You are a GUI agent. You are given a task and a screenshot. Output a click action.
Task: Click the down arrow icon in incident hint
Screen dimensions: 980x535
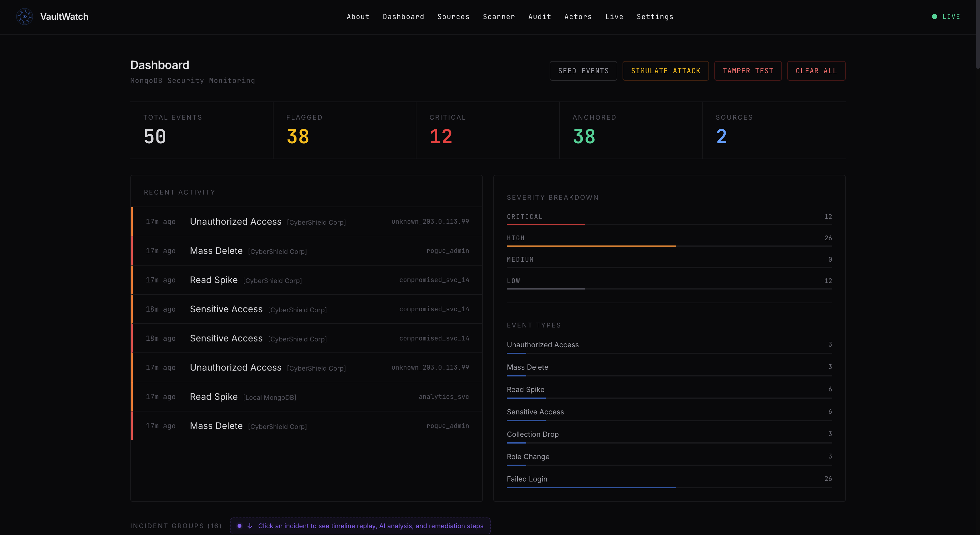[x=250, y=526]
